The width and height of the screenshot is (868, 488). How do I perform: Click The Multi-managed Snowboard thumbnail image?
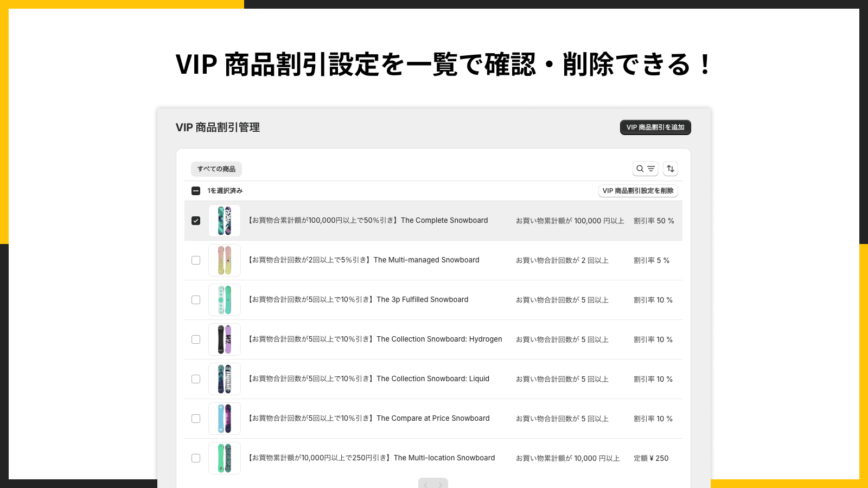(225, 260)
